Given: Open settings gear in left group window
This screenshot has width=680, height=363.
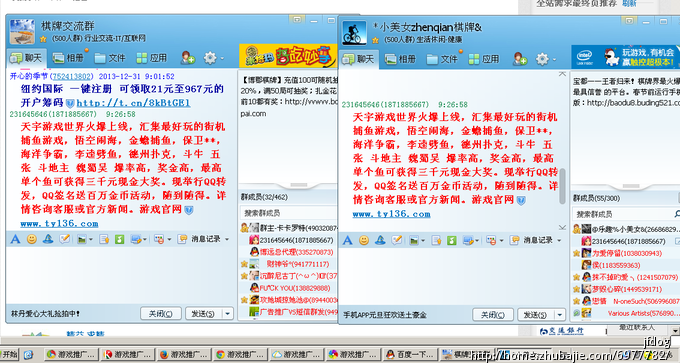Looking at the screenshot, I should [x=210, y=58].
